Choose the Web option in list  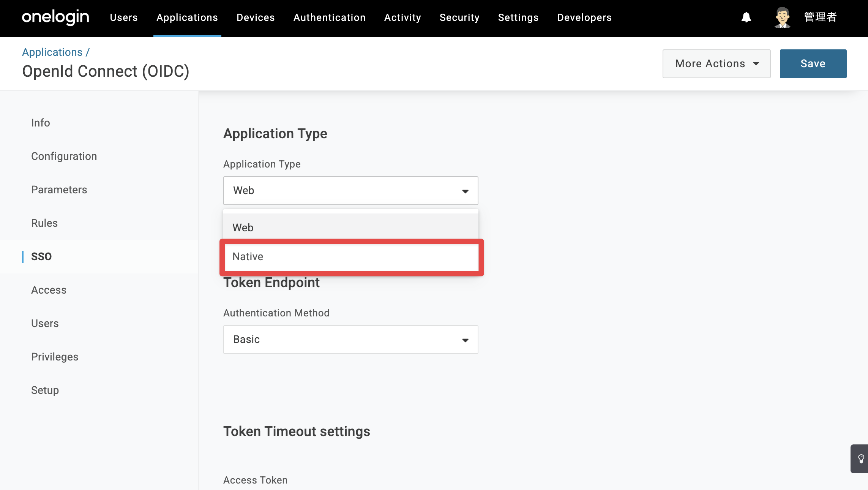coord(351,228)
